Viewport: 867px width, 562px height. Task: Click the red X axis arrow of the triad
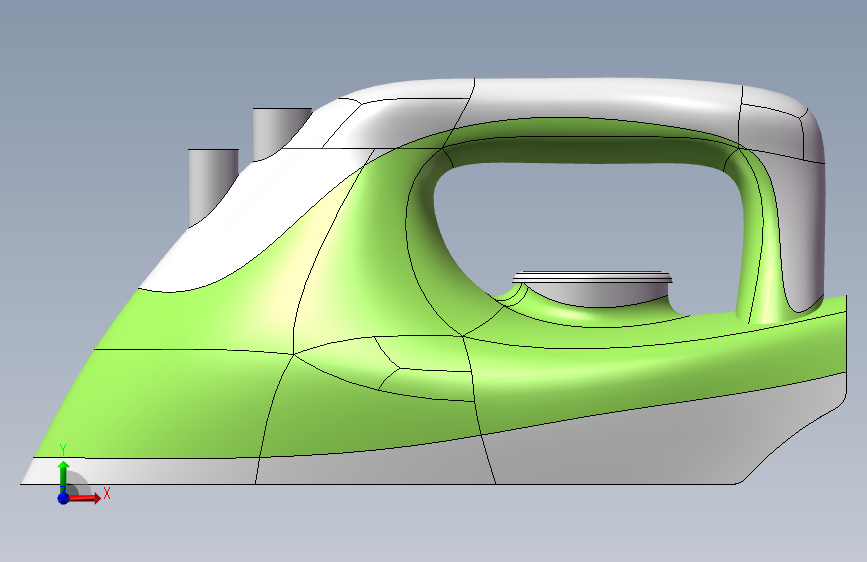tap(84, 498)
